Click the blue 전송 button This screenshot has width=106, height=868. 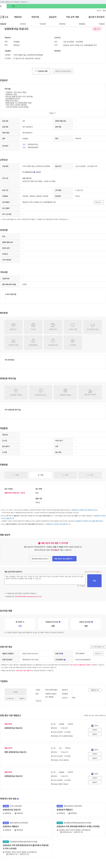[94, 581]
